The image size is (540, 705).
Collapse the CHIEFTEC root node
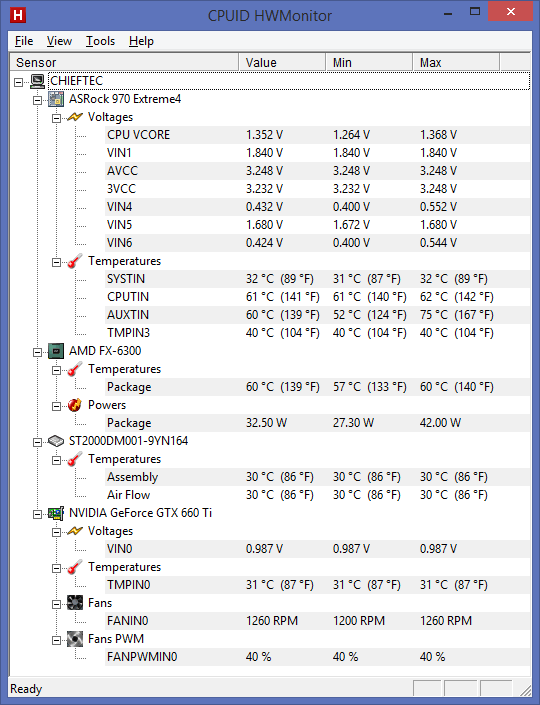(18, 82)
